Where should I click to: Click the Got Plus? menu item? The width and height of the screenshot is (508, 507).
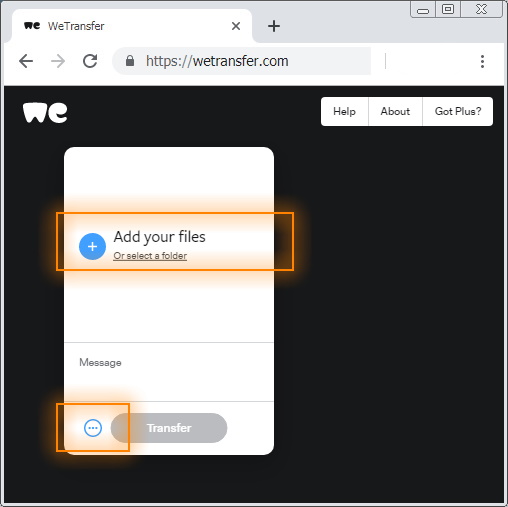point(458,111)
